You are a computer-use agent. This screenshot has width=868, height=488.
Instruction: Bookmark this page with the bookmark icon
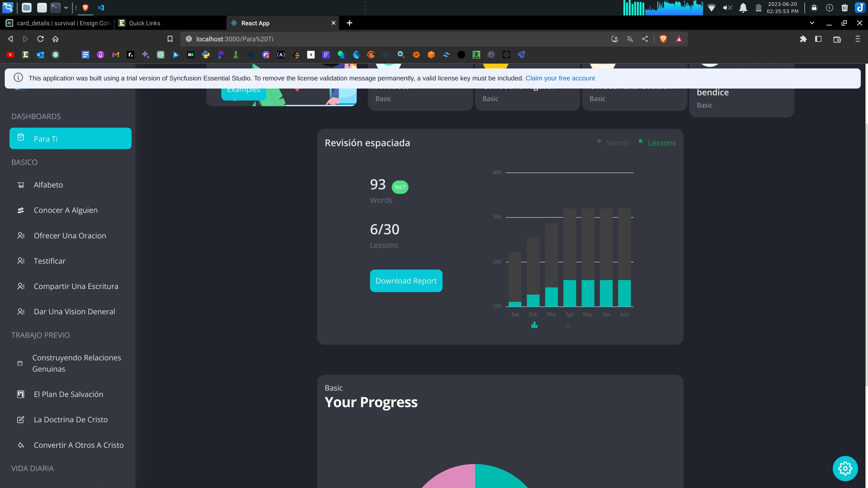click(x=170, y=39)
